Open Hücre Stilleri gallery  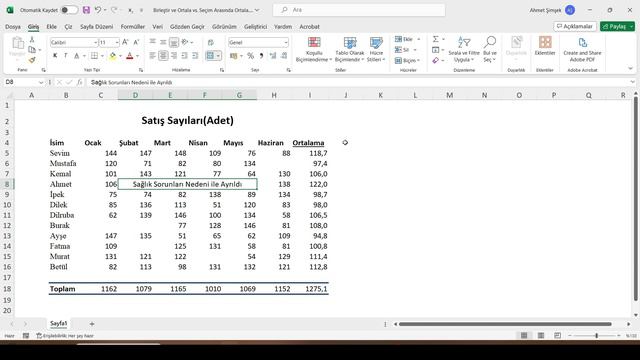click(376, 49)
